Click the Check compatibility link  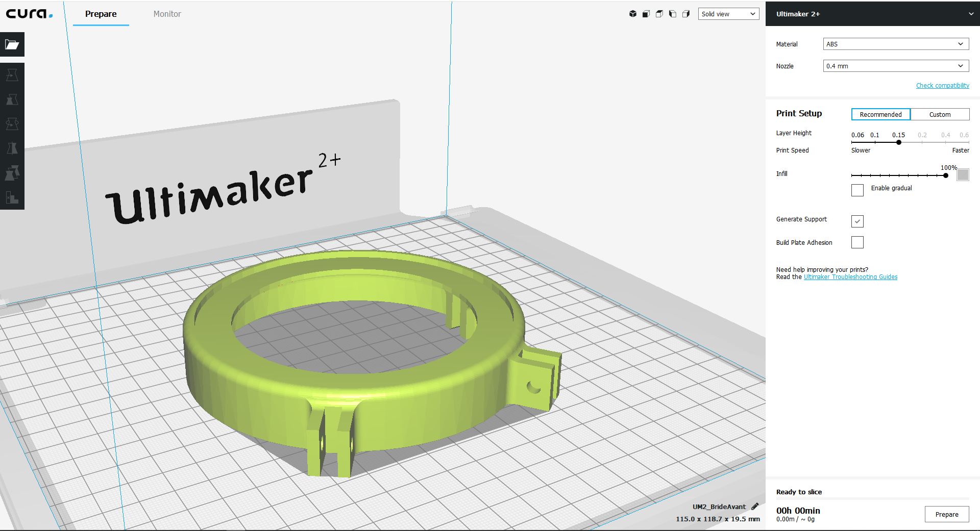(942, 86)
